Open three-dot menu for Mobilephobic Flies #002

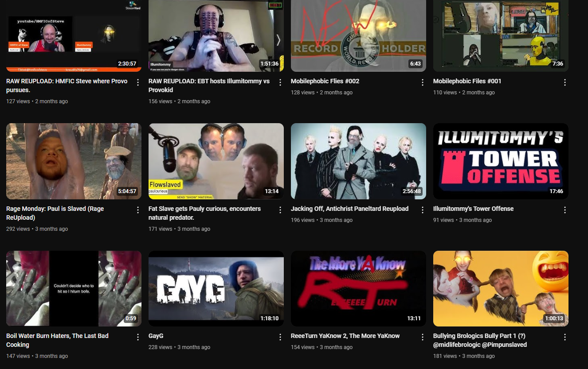[x=423, y=82]
